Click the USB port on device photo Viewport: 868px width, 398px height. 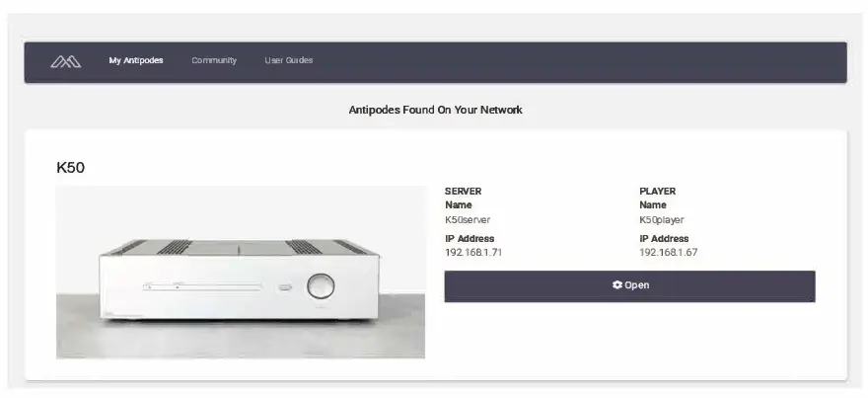[x=284, y=287]
